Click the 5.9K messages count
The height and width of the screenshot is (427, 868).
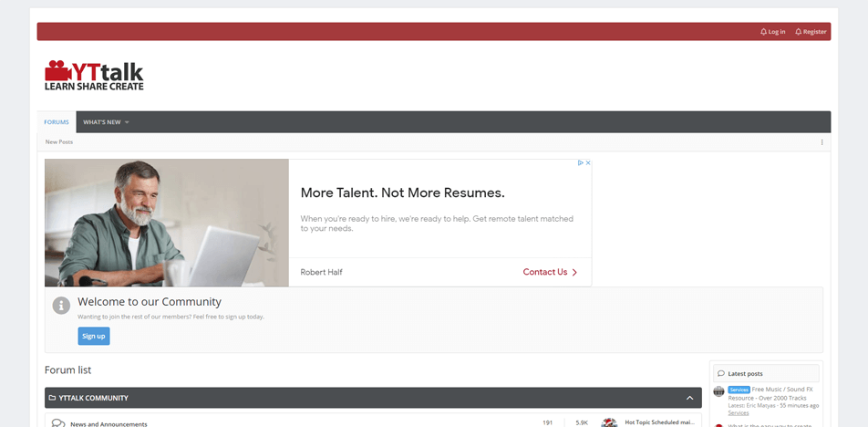(x=582, y=422)
